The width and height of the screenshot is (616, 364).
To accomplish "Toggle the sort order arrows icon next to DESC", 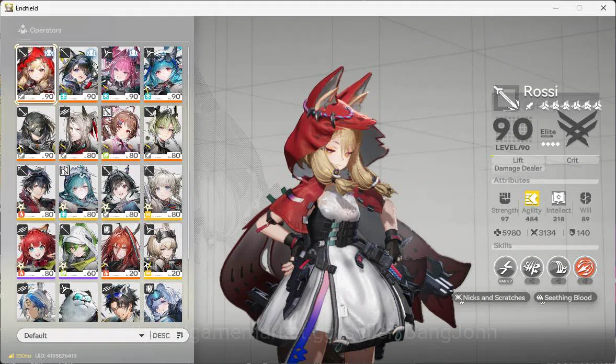I will click(x=180, y=335).
